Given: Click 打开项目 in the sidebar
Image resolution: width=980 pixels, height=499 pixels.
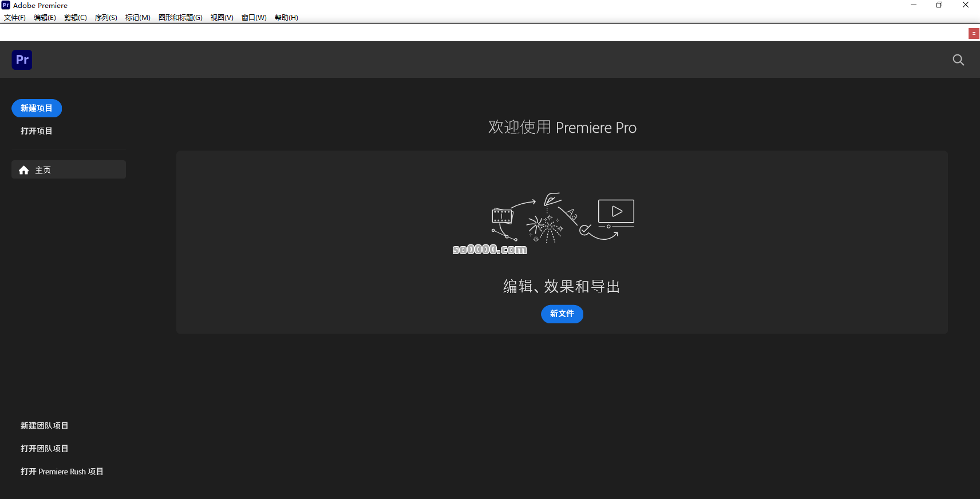Looking at the screenshot, I should (37, 131).
